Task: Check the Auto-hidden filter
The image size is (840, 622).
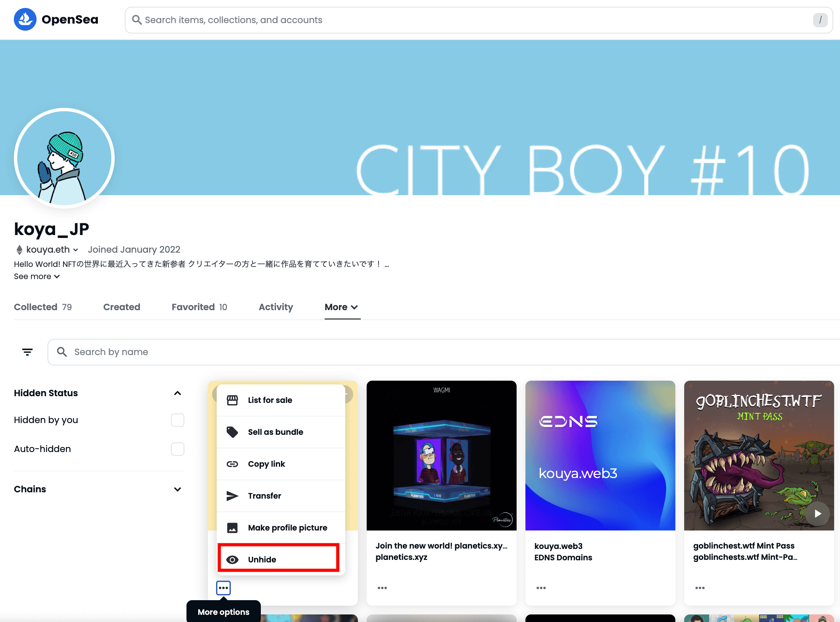Action: coord(177,449)
